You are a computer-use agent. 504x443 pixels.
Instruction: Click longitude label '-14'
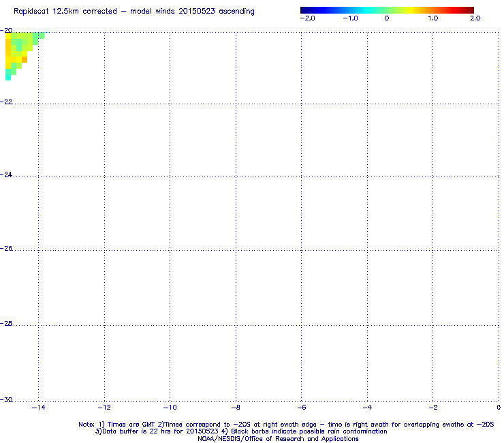[39, 408]
